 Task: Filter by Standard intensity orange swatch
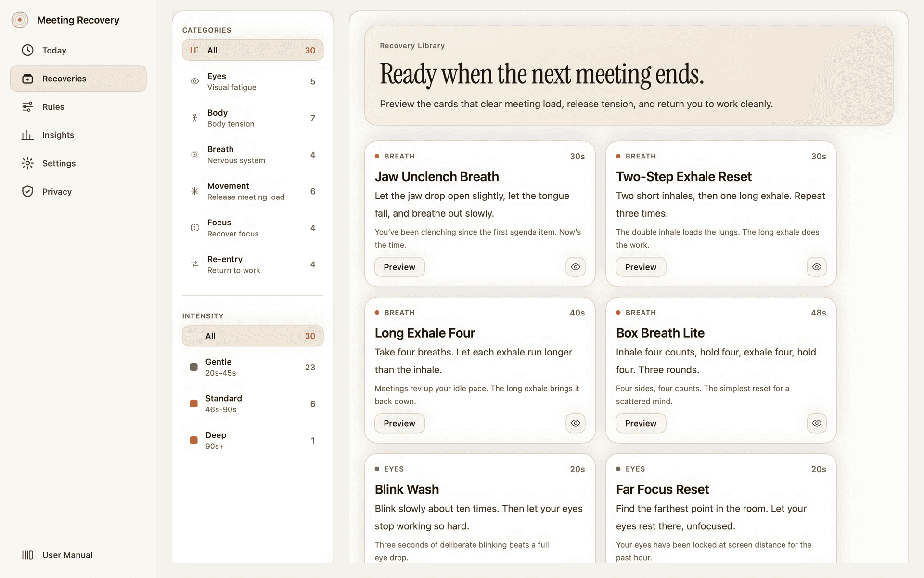tap(194, 404)
